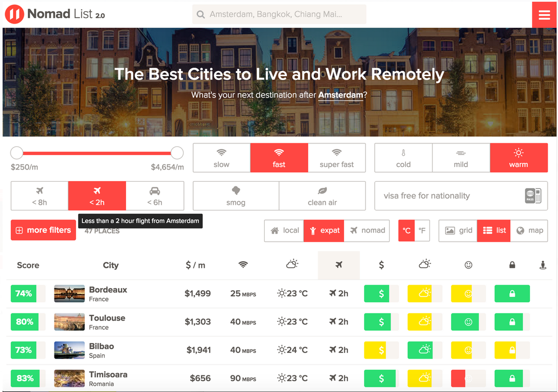The height and width of the screenshot is (392, 558).
Task: Sort by flight time airplane column header
Action: [339, 265]
